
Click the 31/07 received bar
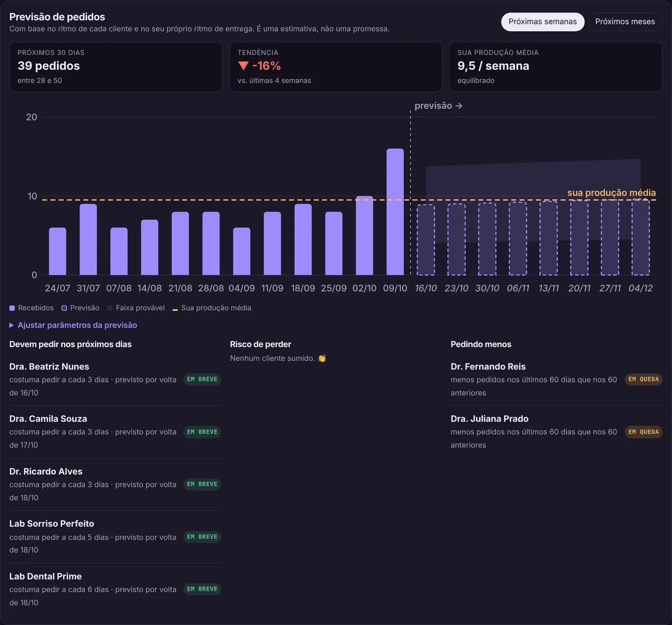[88, 239]
